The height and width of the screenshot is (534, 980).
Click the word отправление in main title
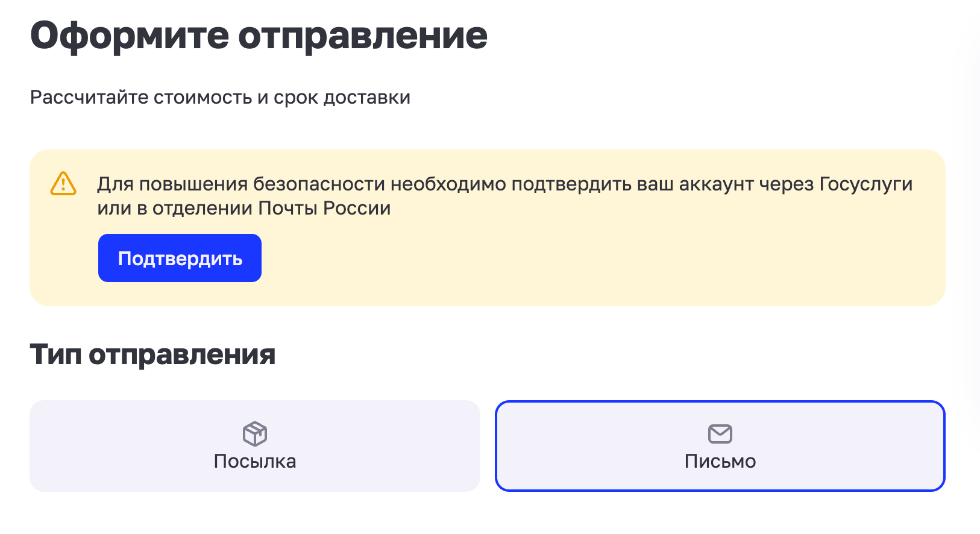click(x=362, y=36)
